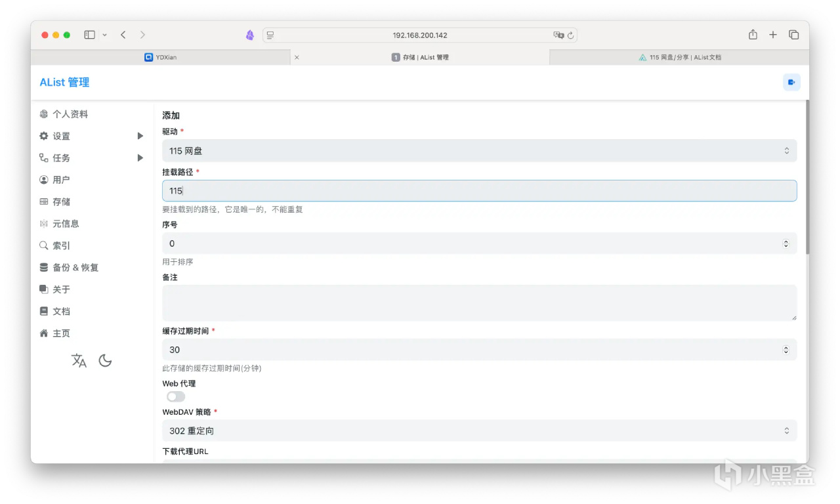840x504 pixels.
Task: Open the Safari sidebar options chevron
Action: 104,35
